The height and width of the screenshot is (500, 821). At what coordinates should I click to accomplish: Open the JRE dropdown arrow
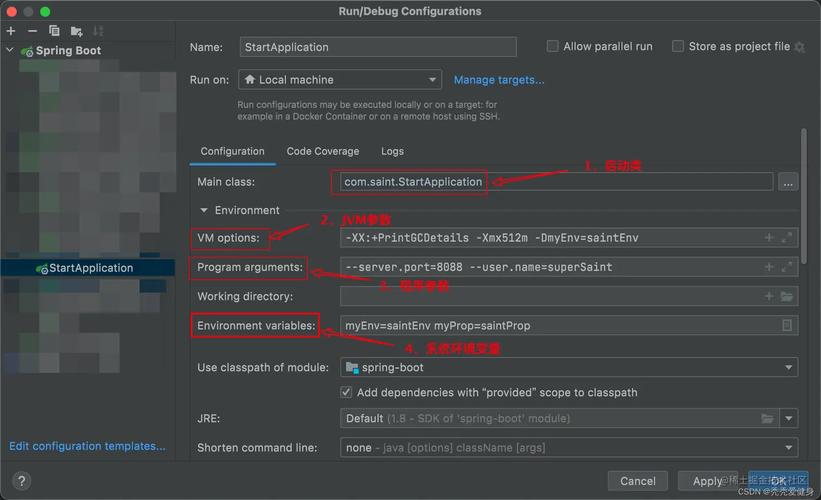(789, 418)
